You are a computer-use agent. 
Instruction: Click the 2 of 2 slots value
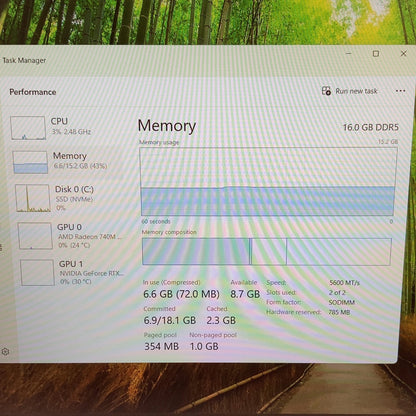[337, 293]
